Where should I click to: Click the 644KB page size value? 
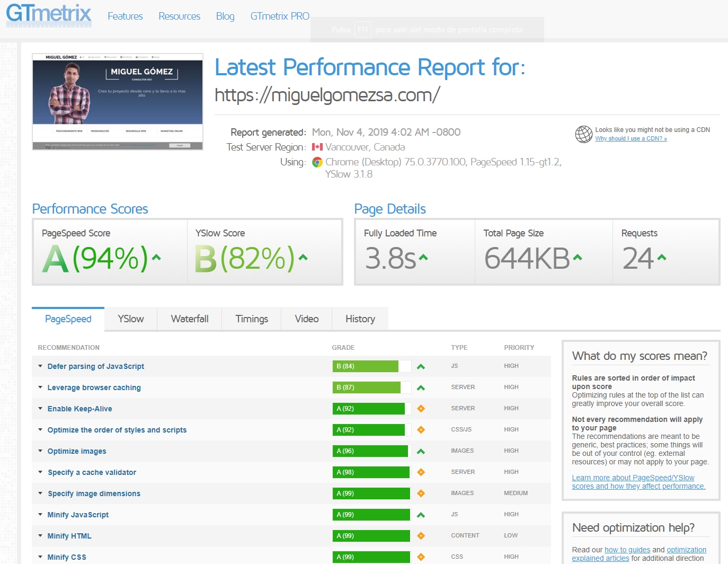point(527,259)
